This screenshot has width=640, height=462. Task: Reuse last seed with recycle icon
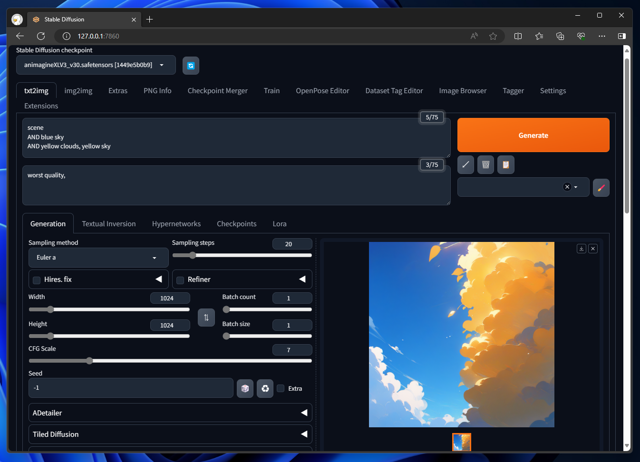point(265,388)
